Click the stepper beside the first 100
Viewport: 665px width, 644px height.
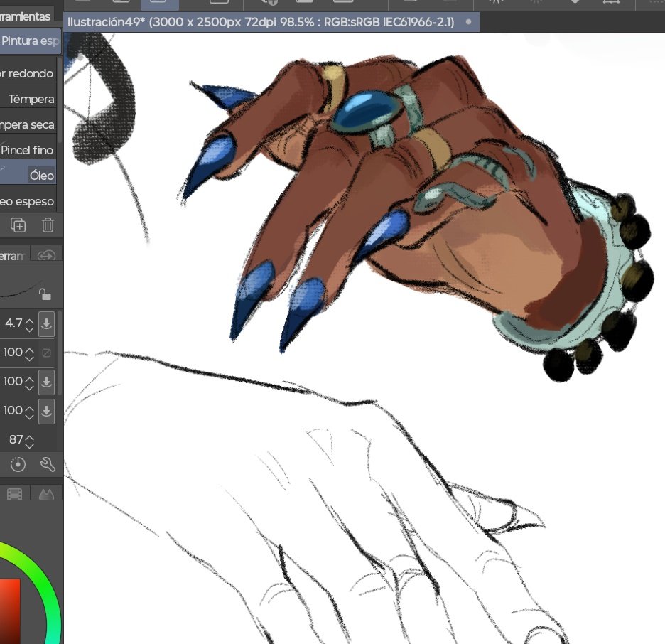click(x=29, y=353)
